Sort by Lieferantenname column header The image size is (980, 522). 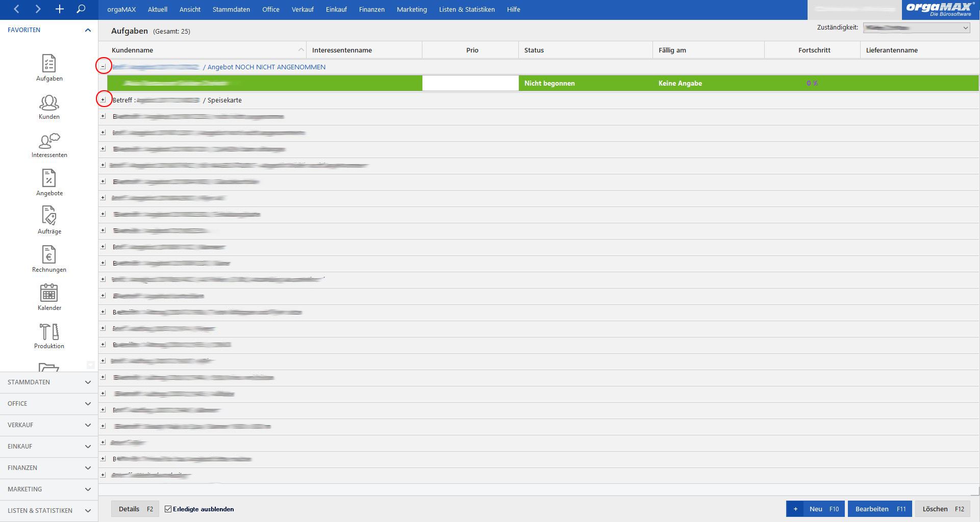[x=919, y=50]
